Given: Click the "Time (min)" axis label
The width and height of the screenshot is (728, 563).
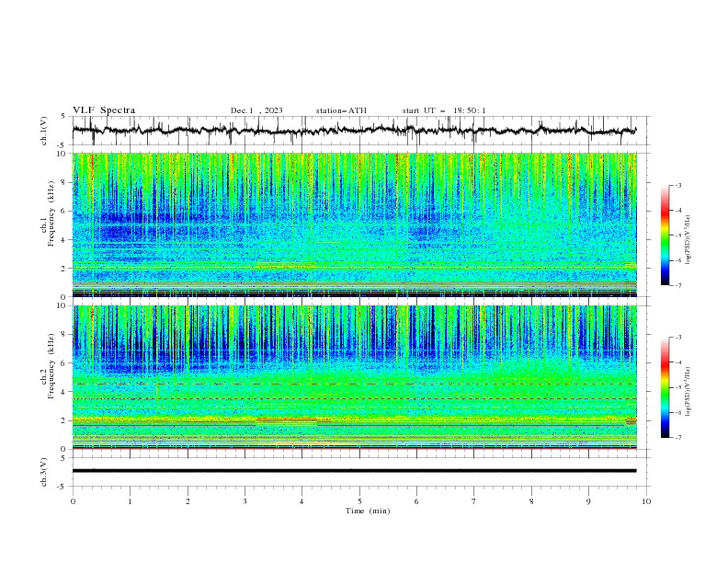Looking at the screenshot, I should pyautogui.click(x=368, y=511).
